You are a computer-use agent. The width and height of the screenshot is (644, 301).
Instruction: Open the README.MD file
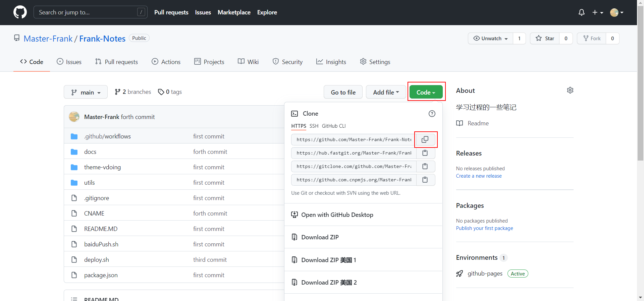(101, 229)
